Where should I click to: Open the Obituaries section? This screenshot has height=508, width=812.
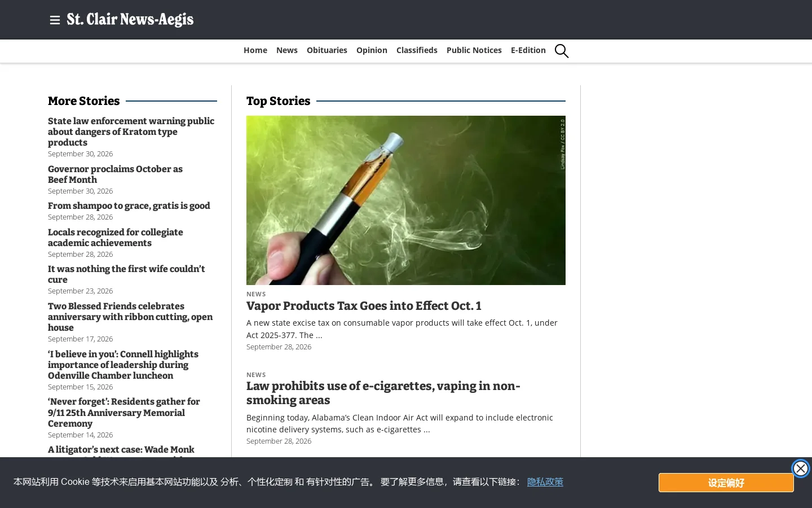327,50
